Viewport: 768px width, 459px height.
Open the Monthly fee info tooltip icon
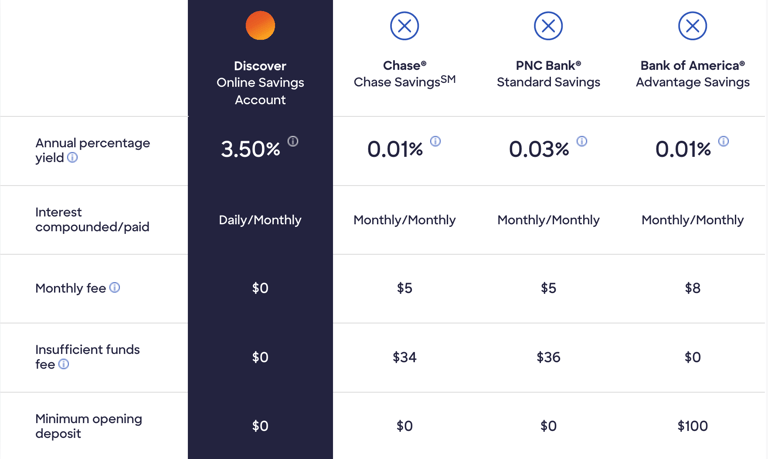(114, 288)
